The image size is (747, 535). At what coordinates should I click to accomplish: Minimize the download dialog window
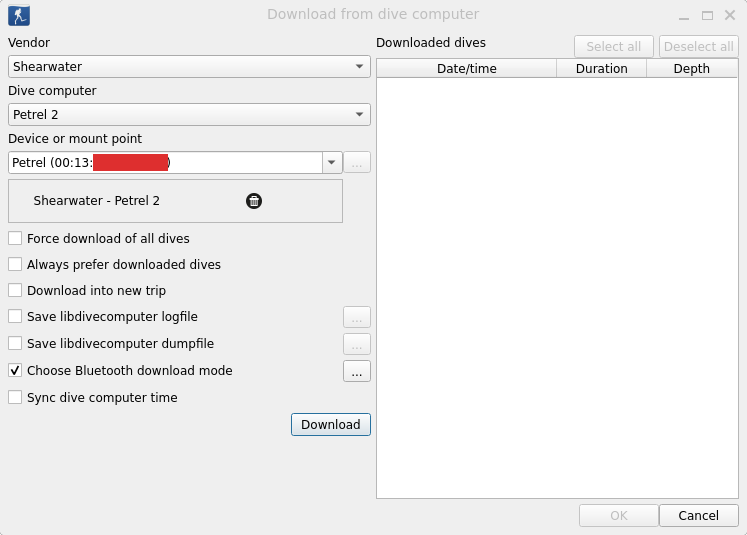pyautogui.click(x=684, y=15)
